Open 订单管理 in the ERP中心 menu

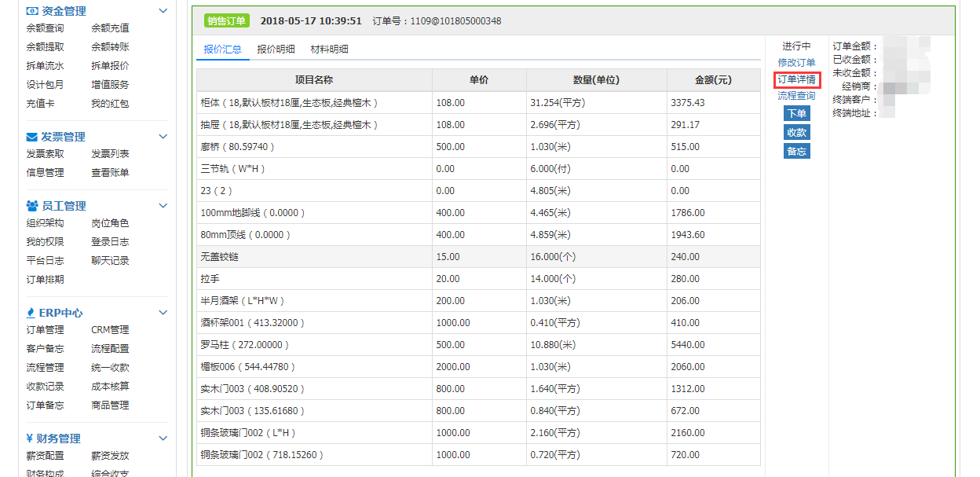45,330
